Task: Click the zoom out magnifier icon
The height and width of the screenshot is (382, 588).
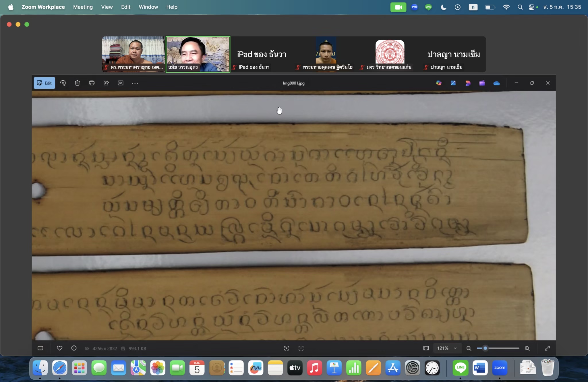Action: point(469,348)
